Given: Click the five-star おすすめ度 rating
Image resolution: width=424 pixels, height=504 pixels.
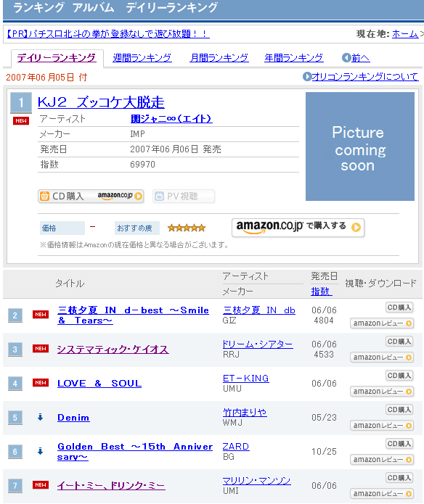Looking at the screenshot, I should 187,228.
